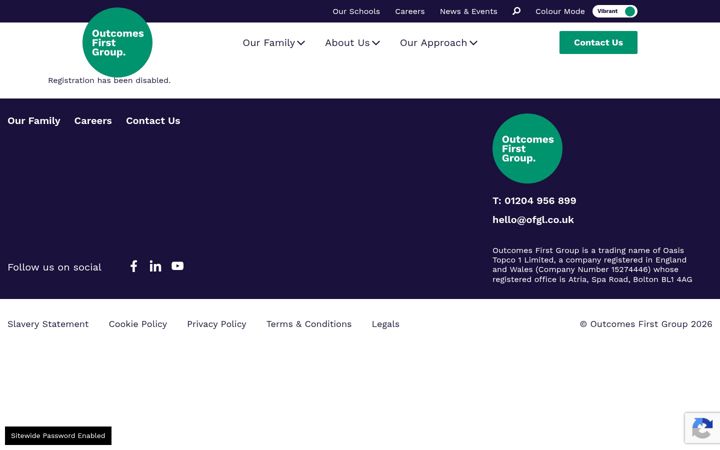Screen dimensions: 720x450
Task: Open the search magnifier icon
Action: (516, 11)
